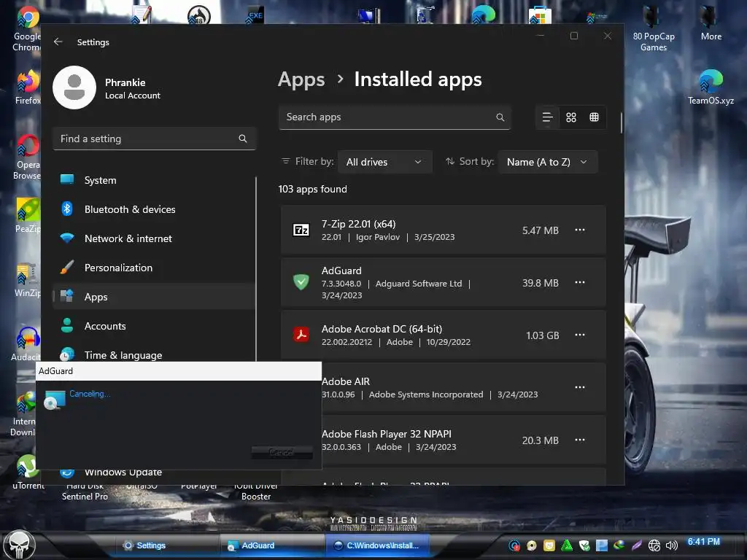Click the Search apps field
Image resolution: width=747 pixels, height=560 pixels.
[395, 117]
